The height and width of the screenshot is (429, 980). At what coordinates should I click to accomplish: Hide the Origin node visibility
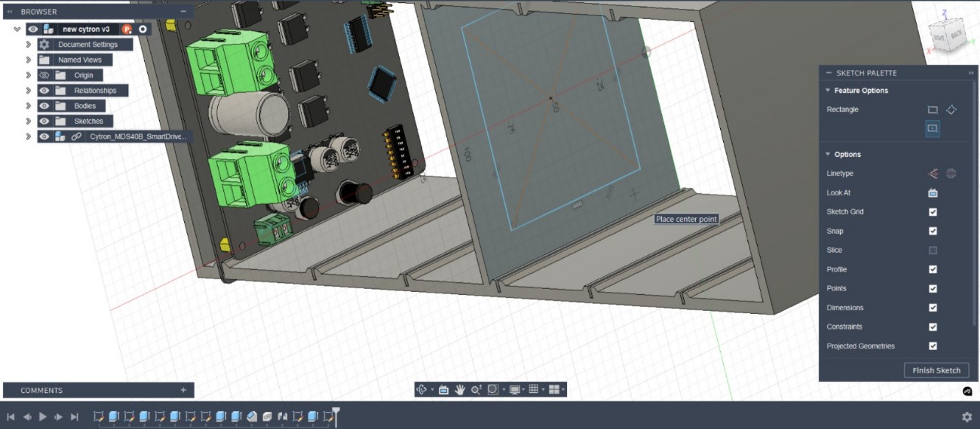pyautogui.click(x=46, y=74)
